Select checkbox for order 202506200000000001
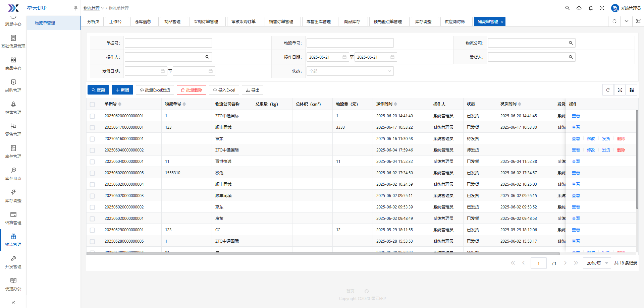Screen dimensions: 644x308 [x=92, y=116]
